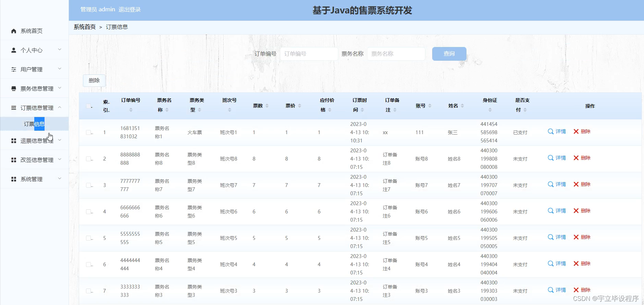Click magnifier icon in row with order 1681351831032
This screenshot has height=305, width=644.
tap(550, 131)
